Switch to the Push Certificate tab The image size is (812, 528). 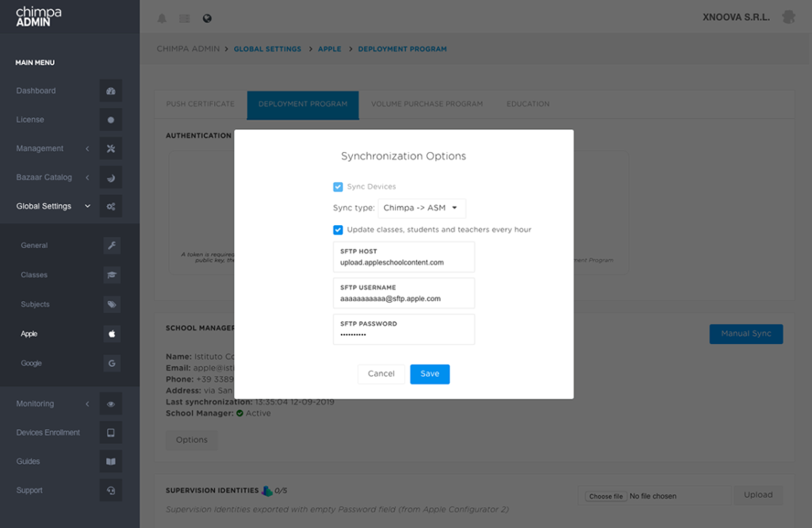(x=201, y=104)
